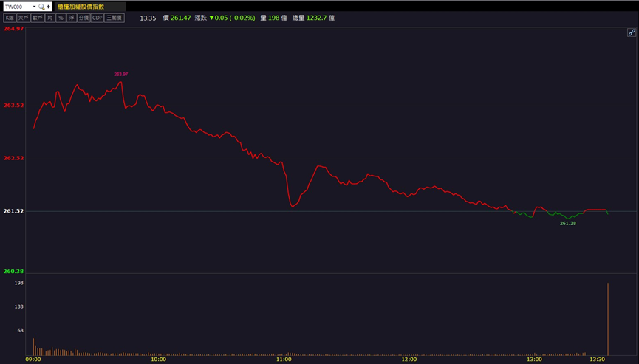Click the 261.38 low price marker
The image size is (639, 364).
click(567, 223)
